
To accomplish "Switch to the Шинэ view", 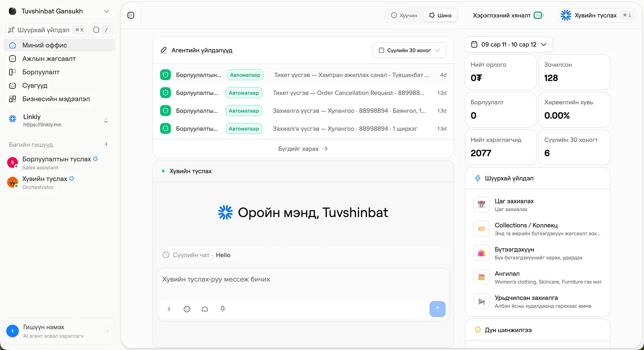I will click(x=440, y=15).
